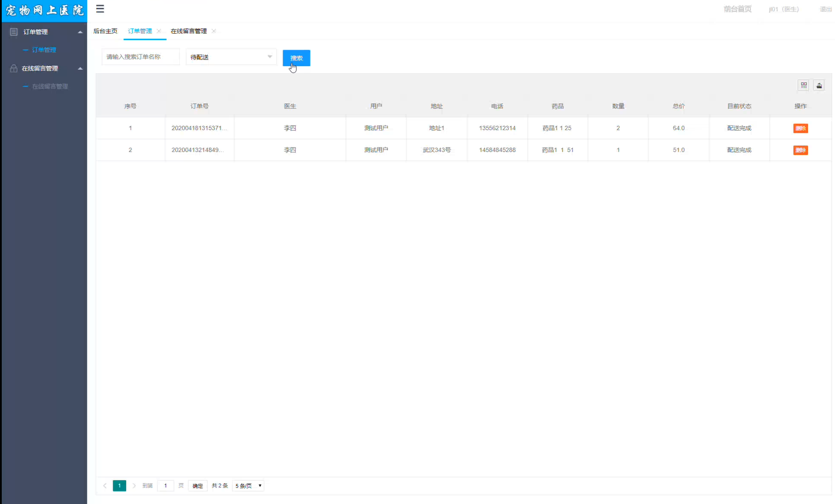
Task: Click the 武汉343号 address cell
Action: [x=437, y=150]
